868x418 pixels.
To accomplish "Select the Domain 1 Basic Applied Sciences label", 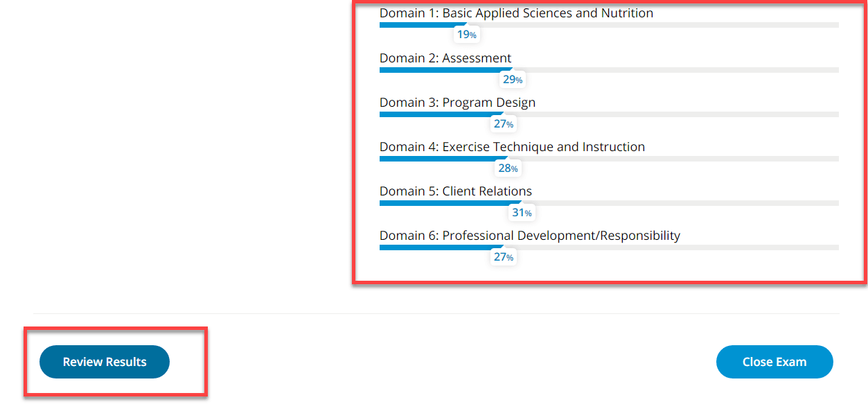I will click(516, 13).
